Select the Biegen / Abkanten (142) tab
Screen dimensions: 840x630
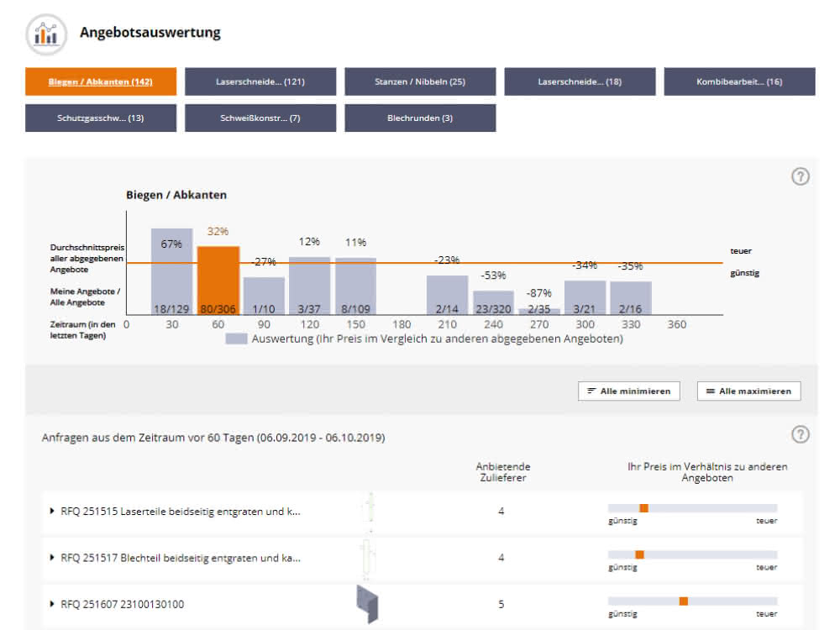click(x=101, y=81)
